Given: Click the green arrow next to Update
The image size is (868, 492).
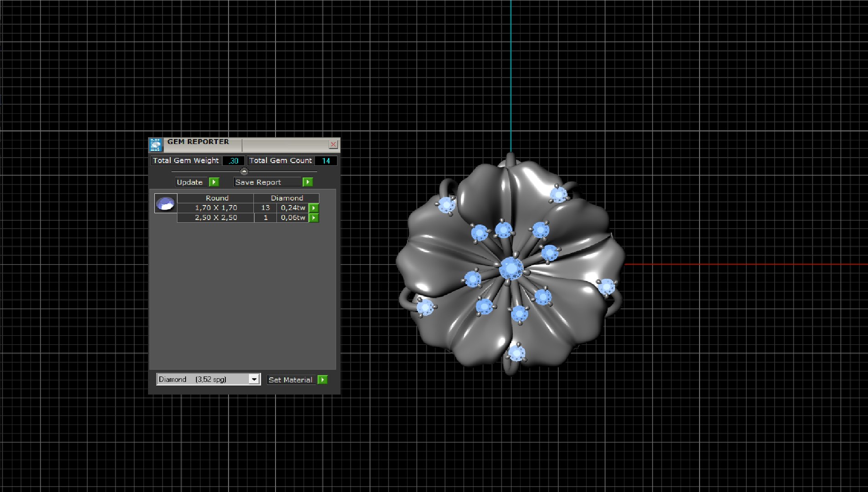Looking at the screenshot, I should pos(214,182).
